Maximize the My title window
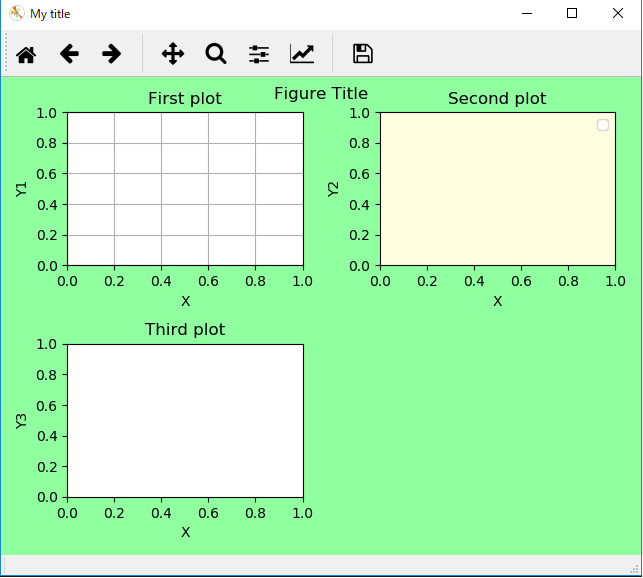The width and height of the screenshot is (643, 578). [x=572, y=14]
